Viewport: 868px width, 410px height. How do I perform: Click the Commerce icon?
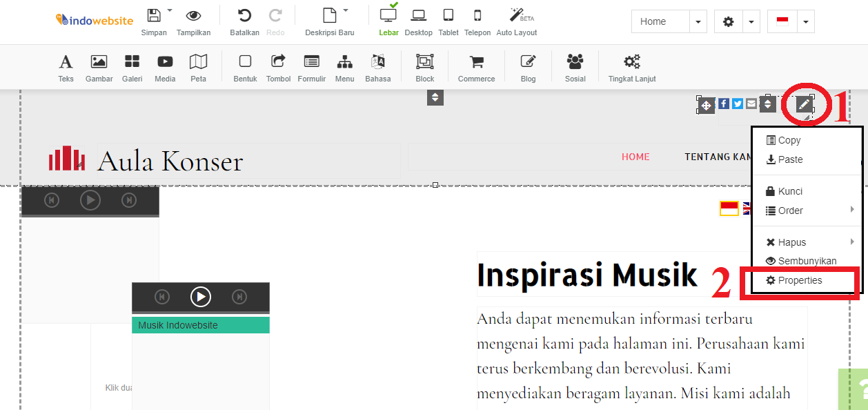click(x=476, y=67)
